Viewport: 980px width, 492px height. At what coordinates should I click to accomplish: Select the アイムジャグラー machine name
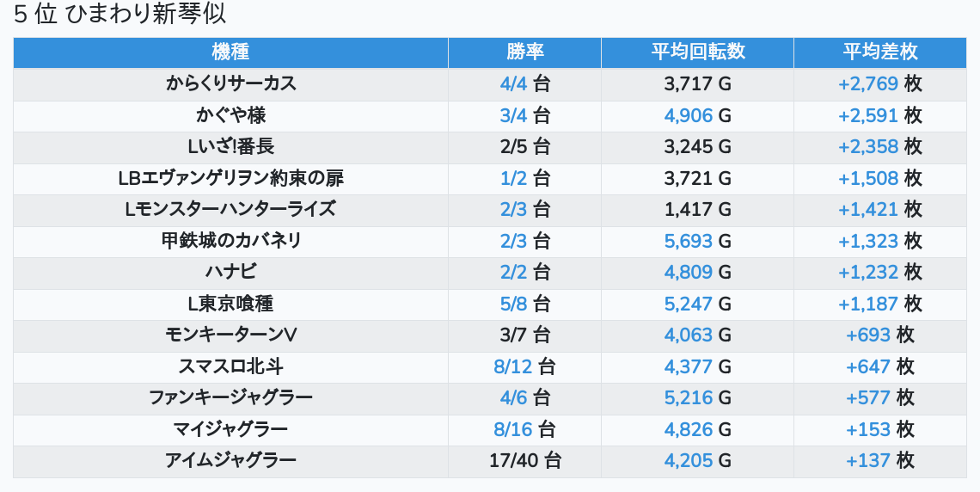230,460
